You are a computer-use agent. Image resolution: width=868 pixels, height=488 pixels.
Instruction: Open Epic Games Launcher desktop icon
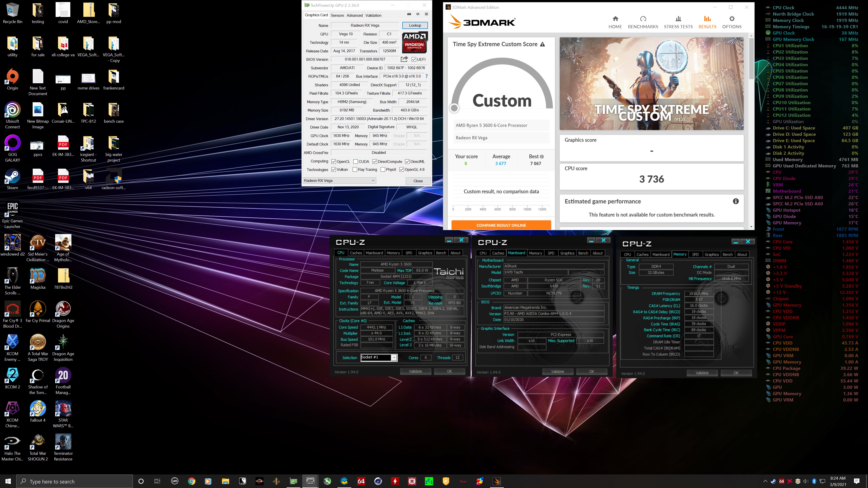(12, 215)
